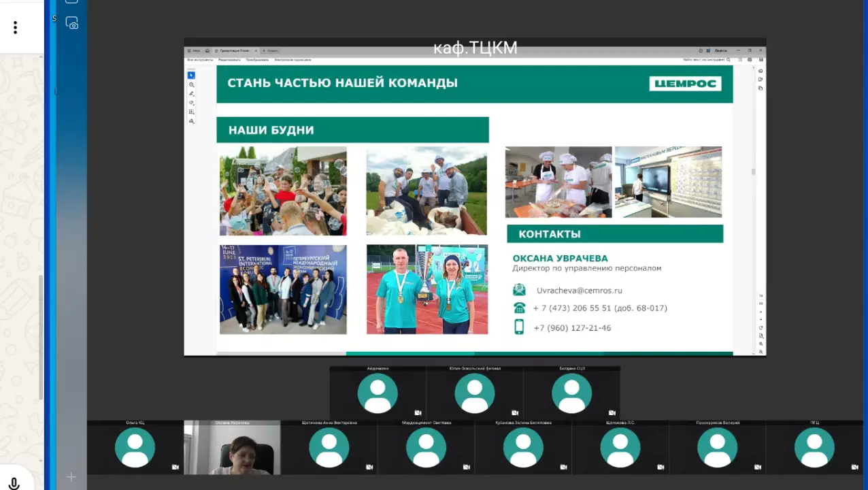
Task: Click the zoom magnifier tool in PDF toolbar
Action: [191, 84]
